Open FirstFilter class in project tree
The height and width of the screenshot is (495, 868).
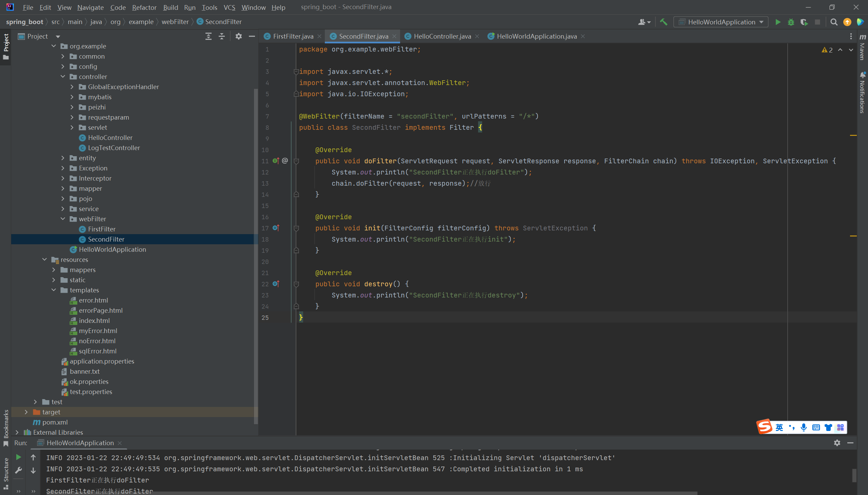pyautogui.click(x=102, y=229)
